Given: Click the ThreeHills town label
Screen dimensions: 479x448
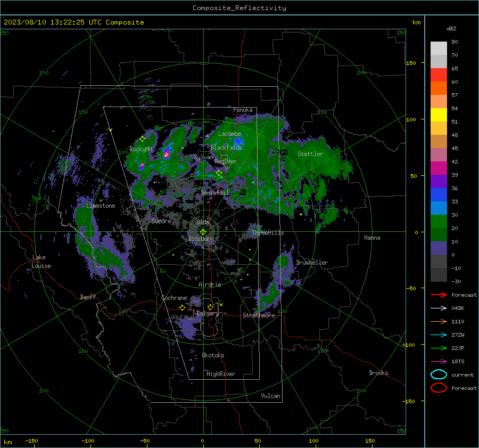Looking at the screenshot, I should click(268, 233).
